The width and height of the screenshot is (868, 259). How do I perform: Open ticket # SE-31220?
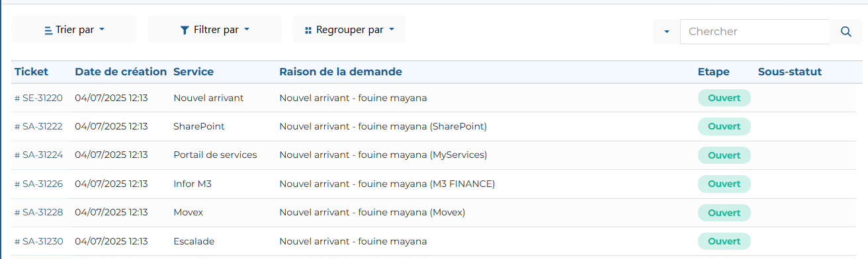pos(38,98)
